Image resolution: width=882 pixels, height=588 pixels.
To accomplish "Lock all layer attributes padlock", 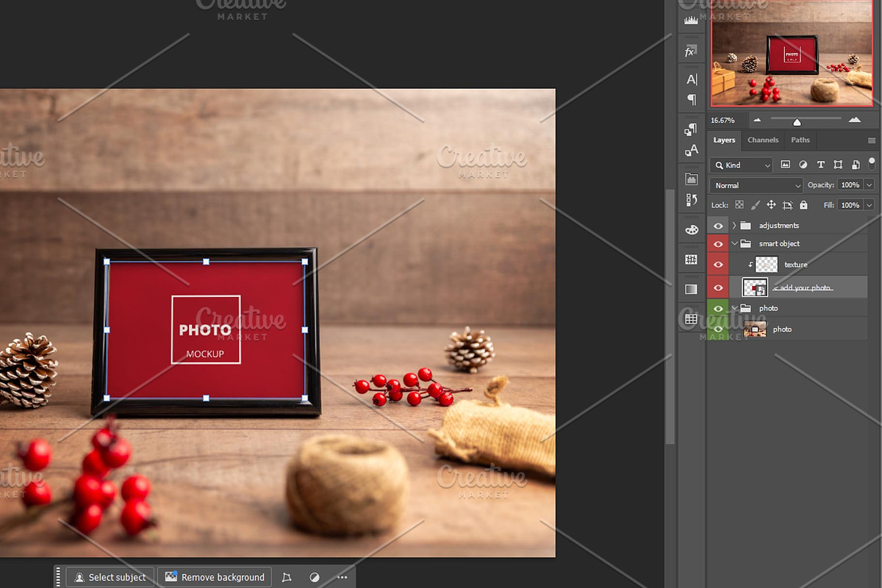I will click(x=803, y=205).
